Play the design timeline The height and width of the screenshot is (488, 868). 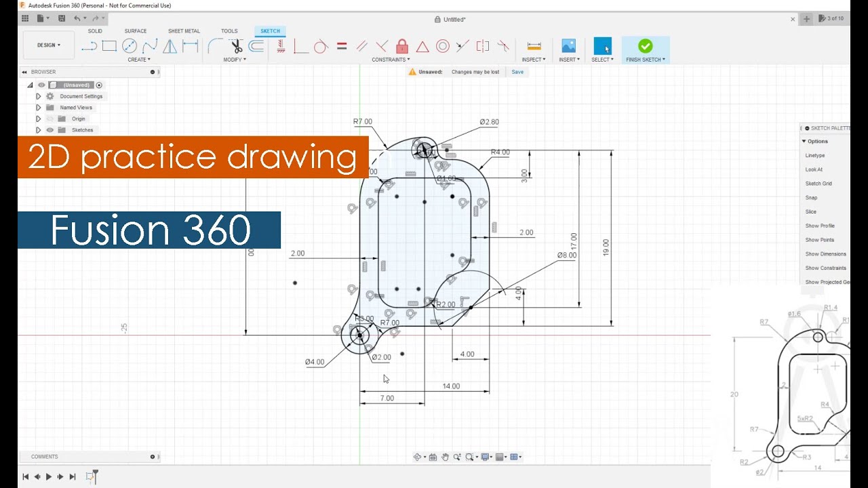coord(49,477)
